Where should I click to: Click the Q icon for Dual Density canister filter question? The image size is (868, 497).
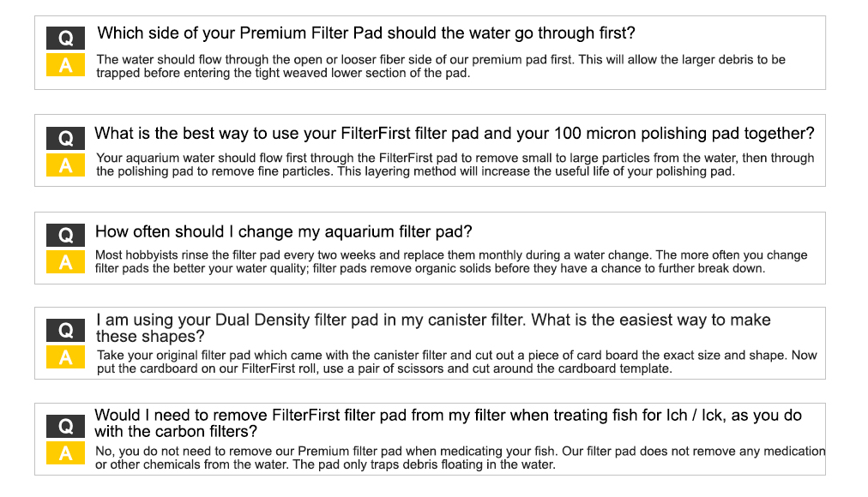click(x=65, y=330)
